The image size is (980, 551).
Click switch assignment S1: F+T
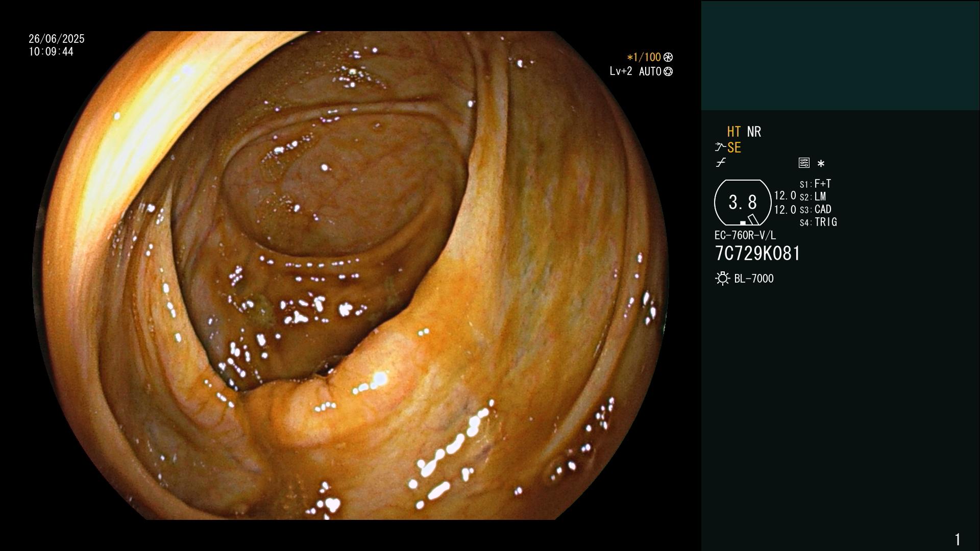click(x=816, y=184)
